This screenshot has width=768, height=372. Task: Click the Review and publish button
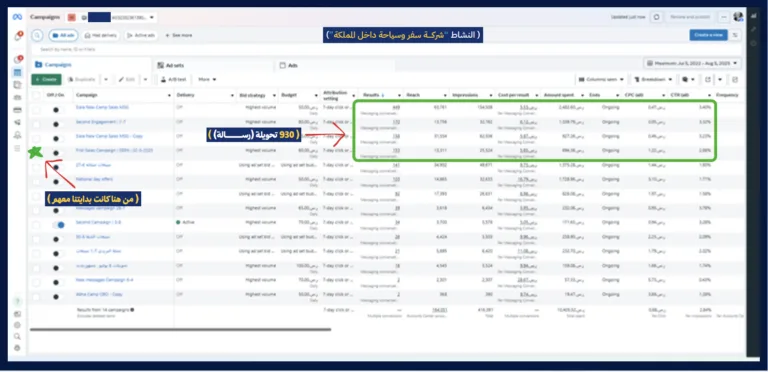coord(690,17)
